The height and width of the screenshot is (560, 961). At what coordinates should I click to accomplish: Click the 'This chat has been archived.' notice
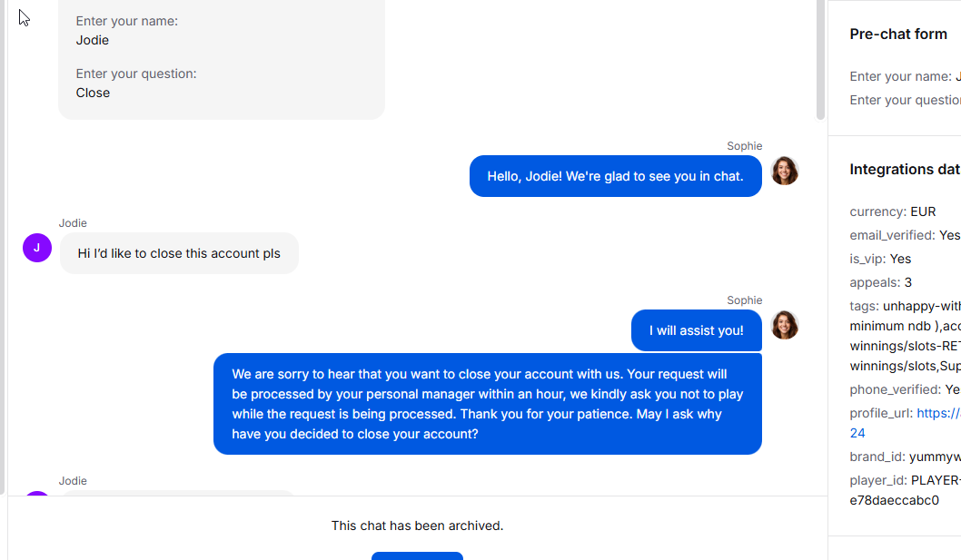tap(418, 526)
